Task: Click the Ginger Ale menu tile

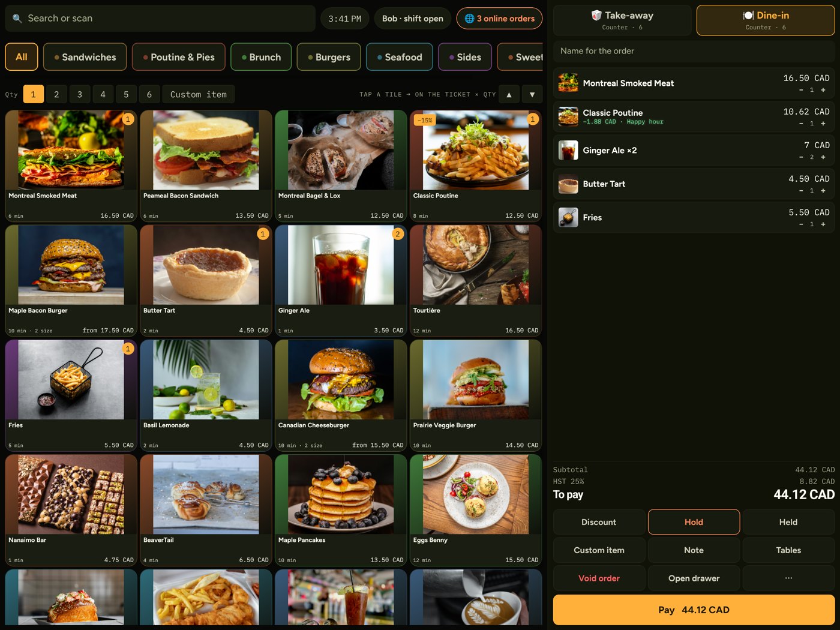Action: tap(341, 281)
